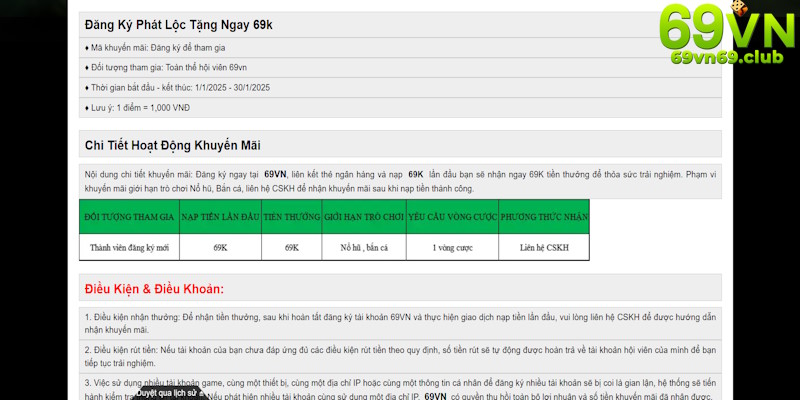Click the 69K cell under NẠP TIỀN LẦN ĐẦU

220,247
